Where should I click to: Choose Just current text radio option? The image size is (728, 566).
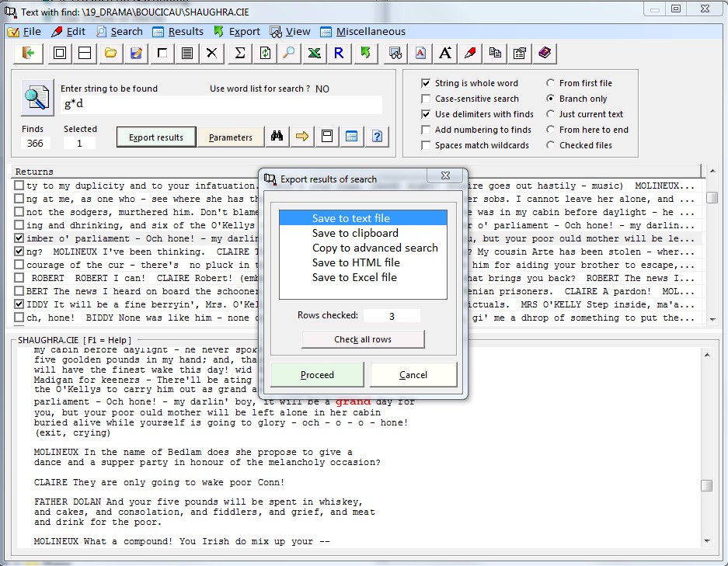pyautogui.click(x=551, y=114)
